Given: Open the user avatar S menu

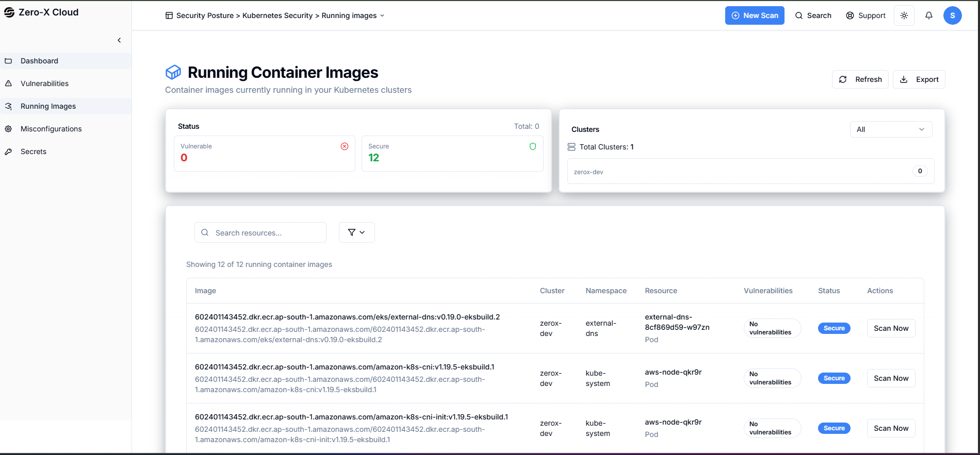Looking at the screenshot, I should pos(953,15).
